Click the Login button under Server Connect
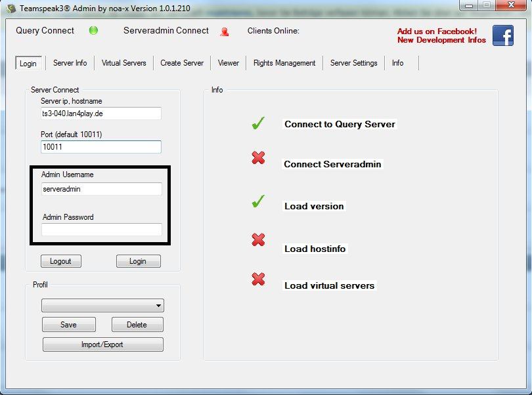 [x=139, y=261]
